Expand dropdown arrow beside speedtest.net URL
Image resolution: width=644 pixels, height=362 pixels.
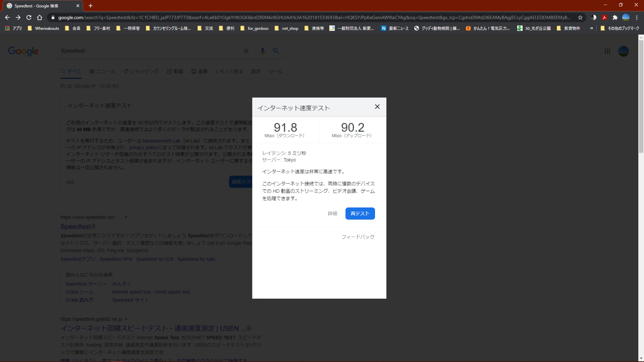click(x=126, y=217)
